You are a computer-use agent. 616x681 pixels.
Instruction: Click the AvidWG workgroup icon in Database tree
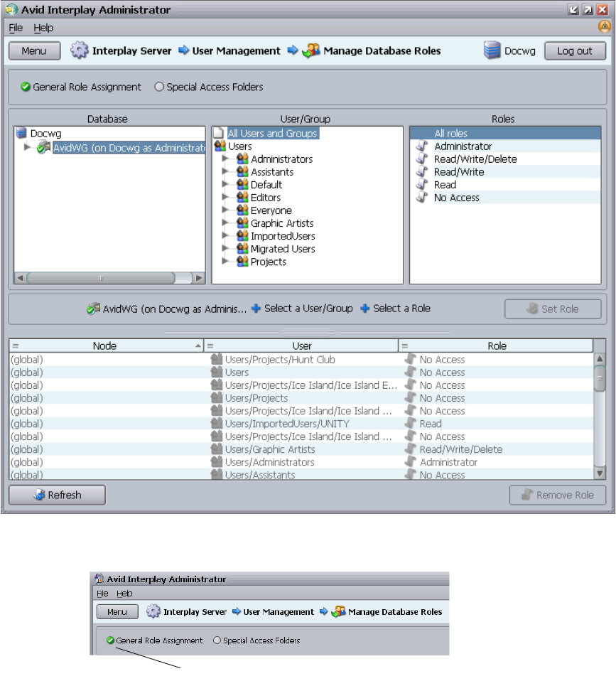point(43,148)
